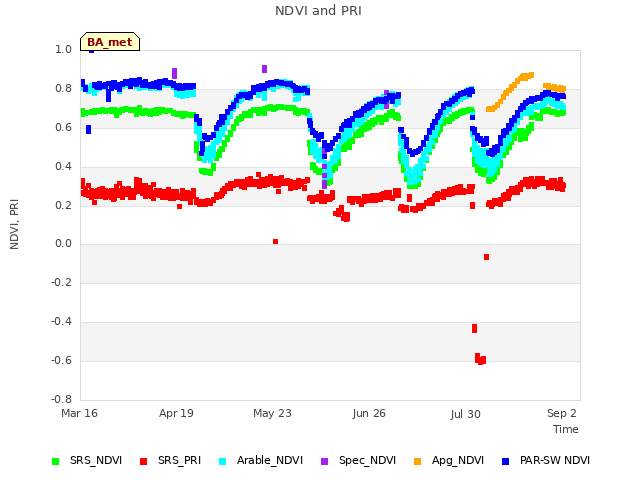Select the PAR-SW NDVI legend label
Screen dimensions: 640x480
(x=555, y=460)
